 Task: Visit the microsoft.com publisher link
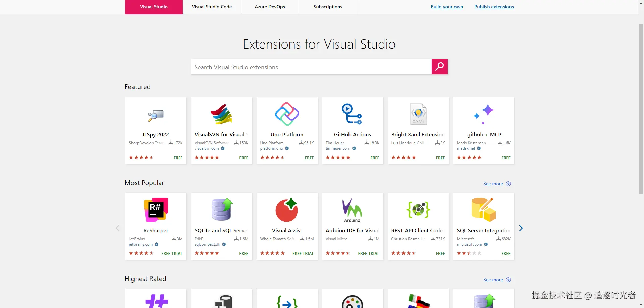point(469,244)
